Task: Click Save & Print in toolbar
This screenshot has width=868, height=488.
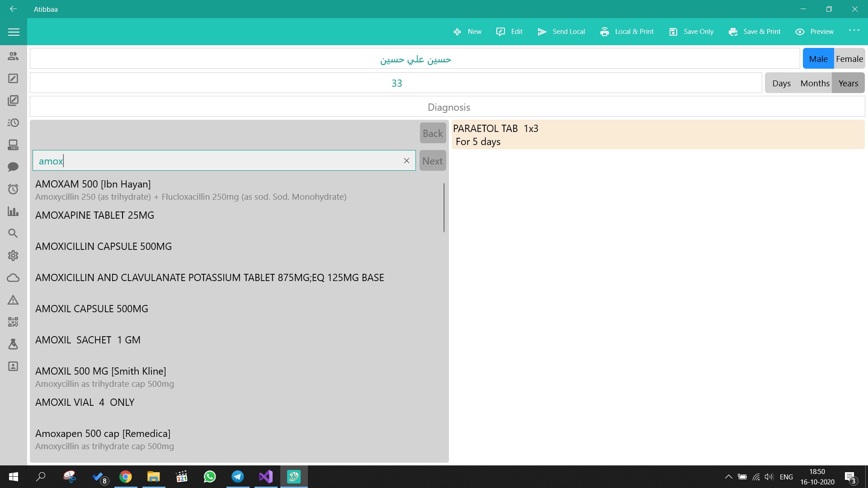Action: click(755, 32)
